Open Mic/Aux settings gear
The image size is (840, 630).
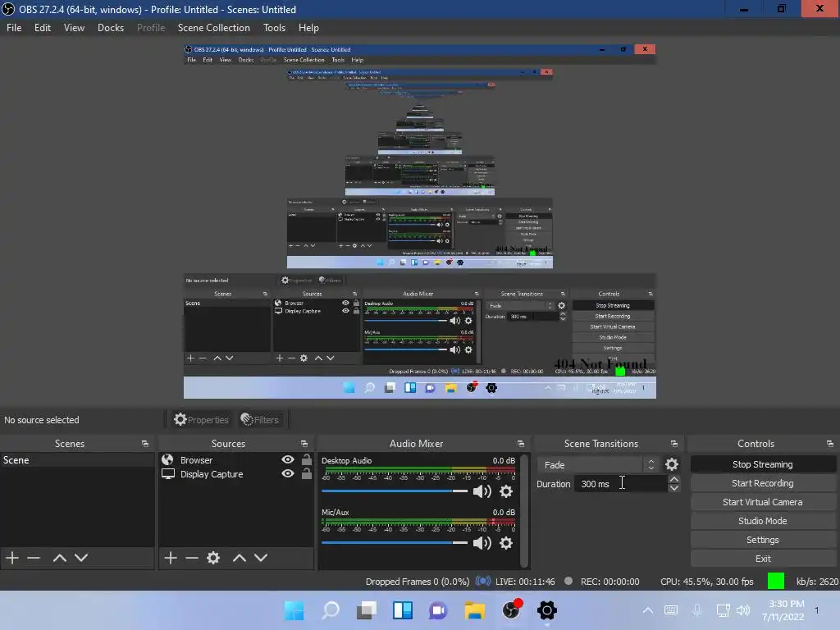point(505,543)
